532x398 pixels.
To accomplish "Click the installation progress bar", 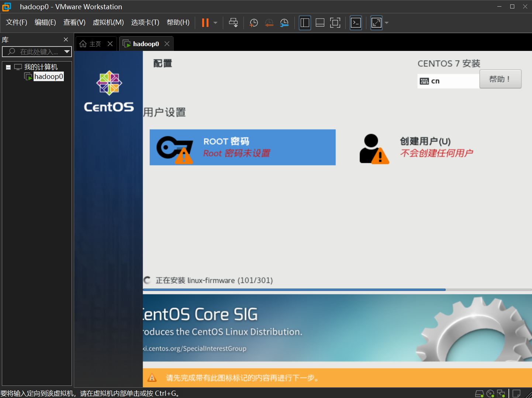I will 337,290.
